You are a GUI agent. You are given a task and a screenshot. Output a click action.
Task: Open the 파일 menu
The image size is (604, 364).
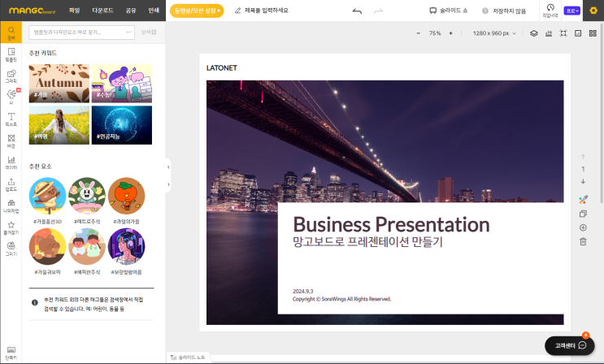tap(75, 11)
